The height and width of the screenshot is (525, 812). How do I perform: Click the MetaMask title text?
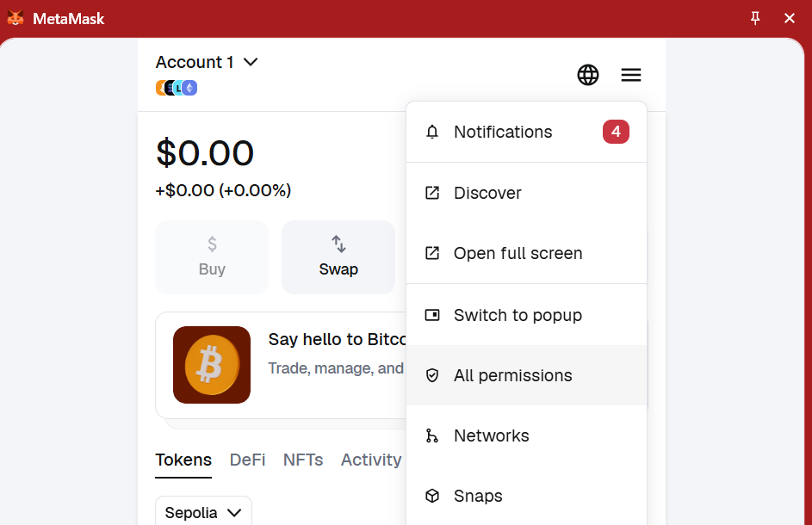[68, 19]
